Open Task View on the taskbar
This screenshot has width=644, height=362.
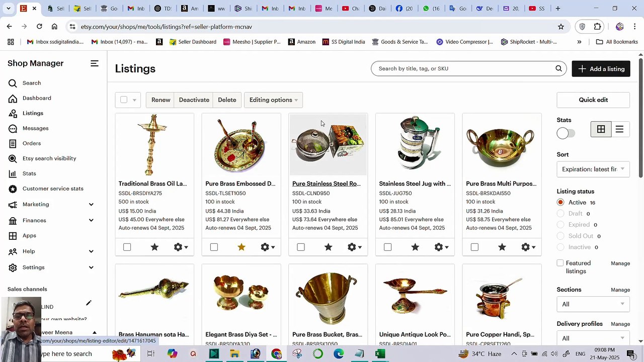(x=150, y=354)
